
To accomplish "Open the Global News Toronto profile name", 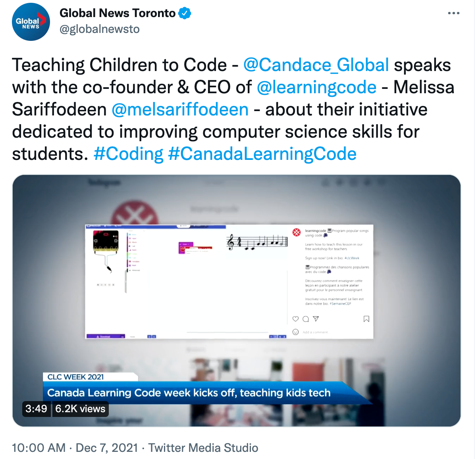I will click(117, 13).
